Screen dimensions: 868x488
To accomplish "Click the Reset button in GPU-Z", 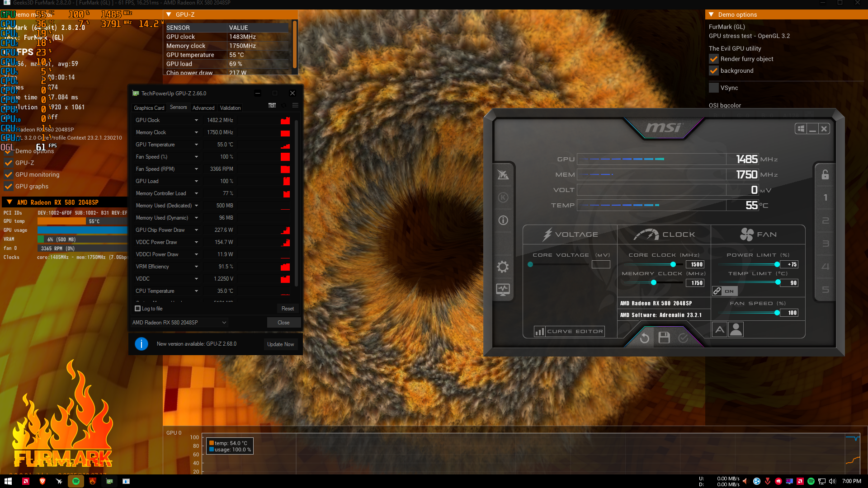I will pos(288,309).
